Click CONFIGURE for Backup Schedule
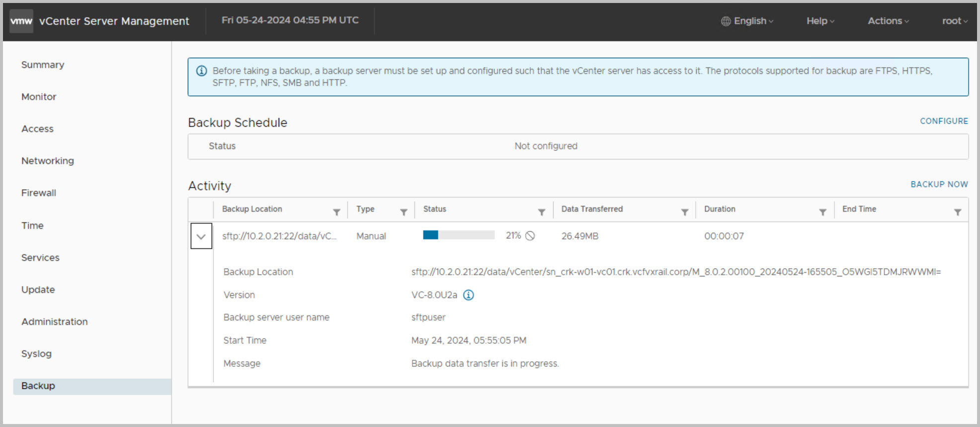980x427 pixels. pyautogui.click(x=943, y=121)
